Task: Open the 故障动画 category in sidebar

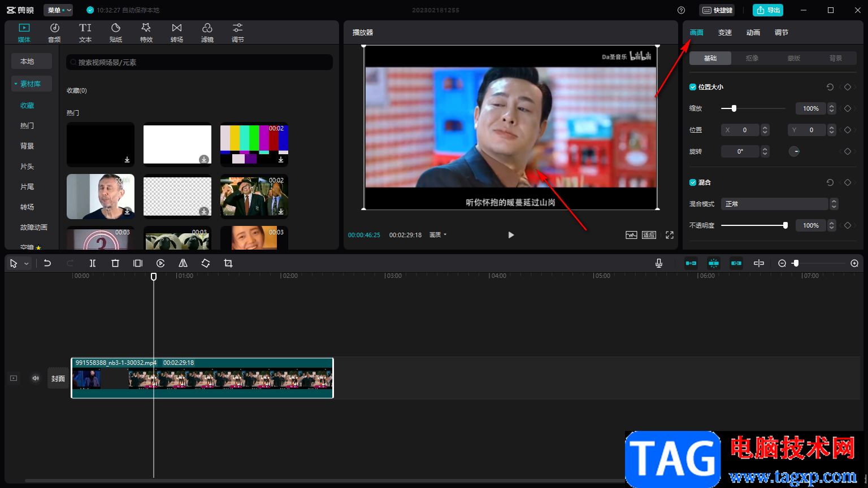Action: 34,227
